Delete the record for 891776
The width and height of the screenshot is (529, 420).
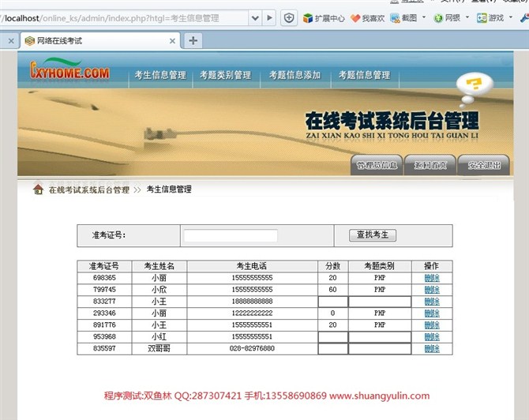[x=432, y=325]
